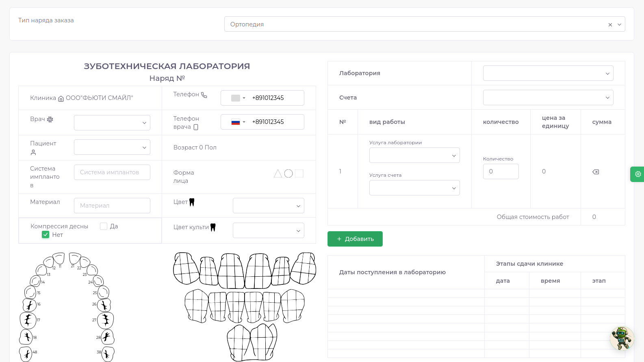Click the Система имплантов text field
The width and height of the screenshot is (644, 362).
coord(112,172)
